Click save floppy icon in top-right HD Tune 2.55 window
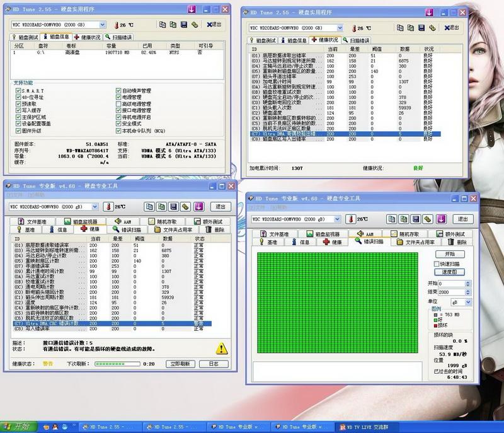 pyautogui.click(x=421, y=28)
